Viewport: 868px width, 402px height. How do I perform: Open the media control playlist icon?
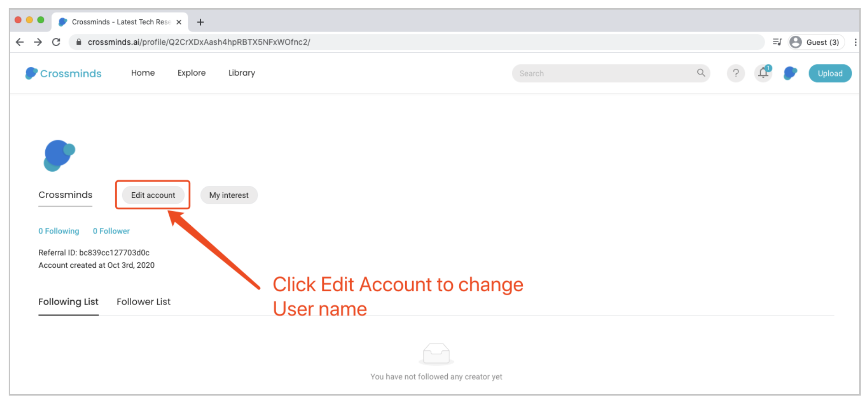(x=777, y=42)
